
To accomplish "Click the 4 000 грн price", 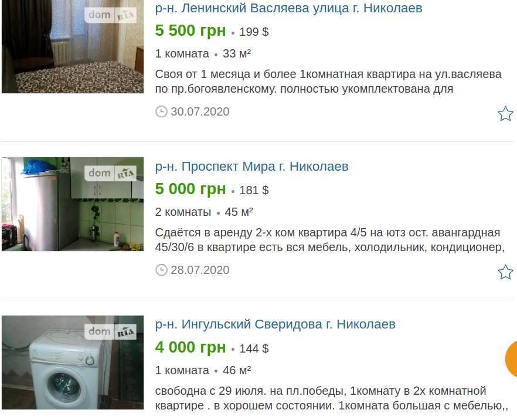I will (x=191, y=347).
